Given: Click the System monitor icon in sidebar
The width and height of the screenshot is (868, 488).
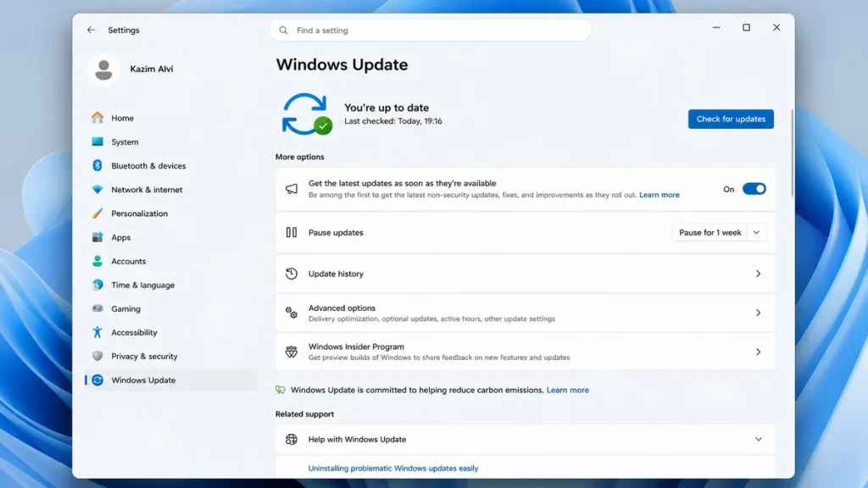Looking at the screenshot, I should tap(97, 141).
